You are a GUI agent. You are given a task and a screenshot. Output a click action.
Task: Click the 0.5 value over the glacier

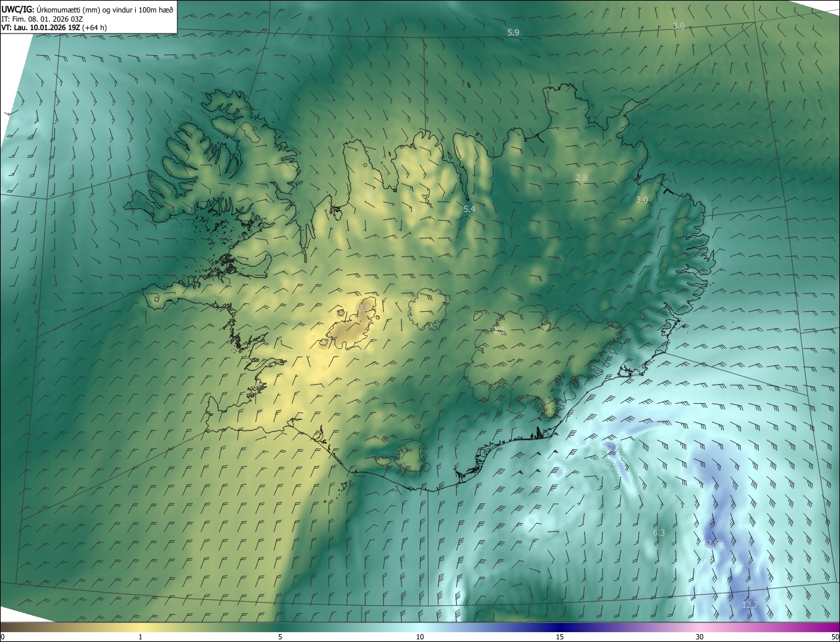364,307
